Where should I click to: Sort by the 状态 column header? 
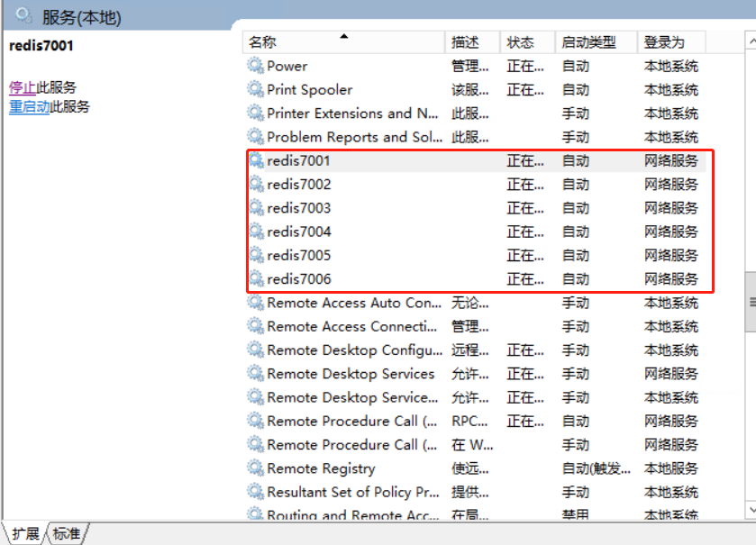coord(527,42)
